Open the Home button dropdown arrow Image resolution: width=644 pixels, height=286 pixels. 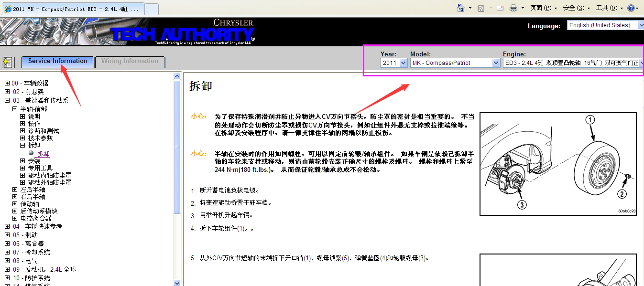[x=470, y=8]
